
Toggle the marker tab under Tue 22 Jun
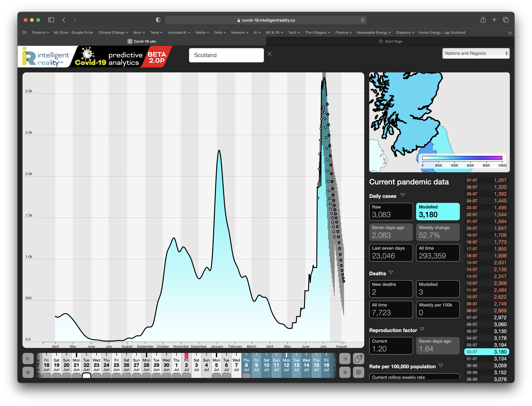coord(86,375)
